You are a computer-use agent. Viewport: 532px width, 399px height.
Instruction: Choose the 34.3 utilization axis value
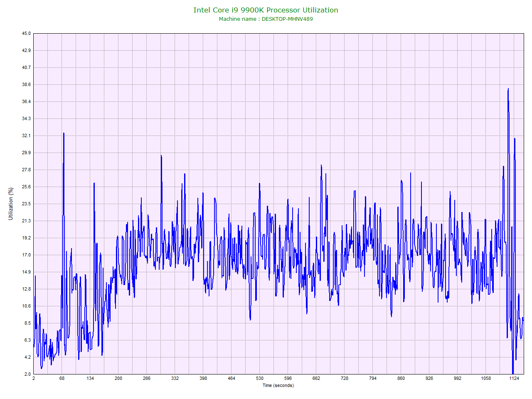(x=26, y=118)
